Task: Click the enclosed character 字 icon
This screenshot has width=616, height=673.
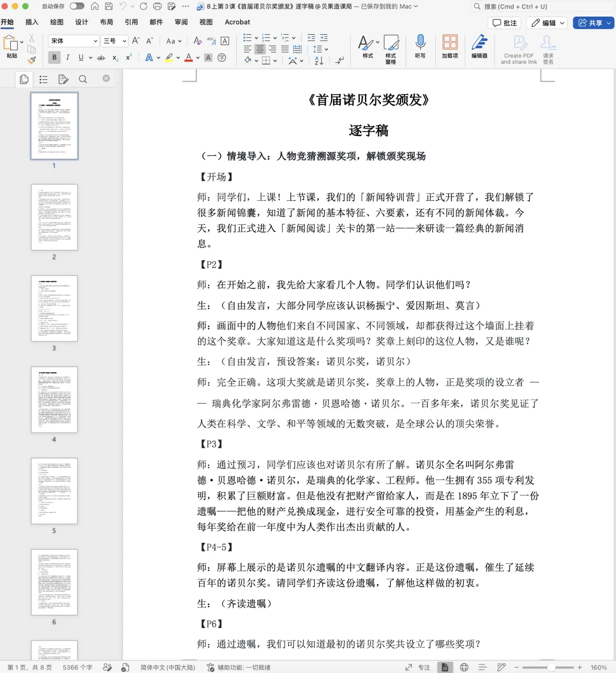Action: click(222, 58)
